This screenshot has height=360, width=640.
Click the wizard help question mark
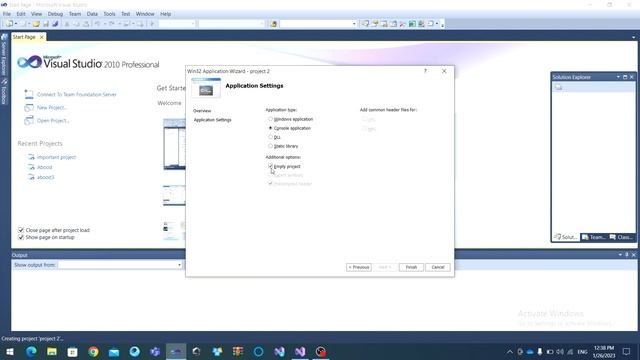(425, 71)
